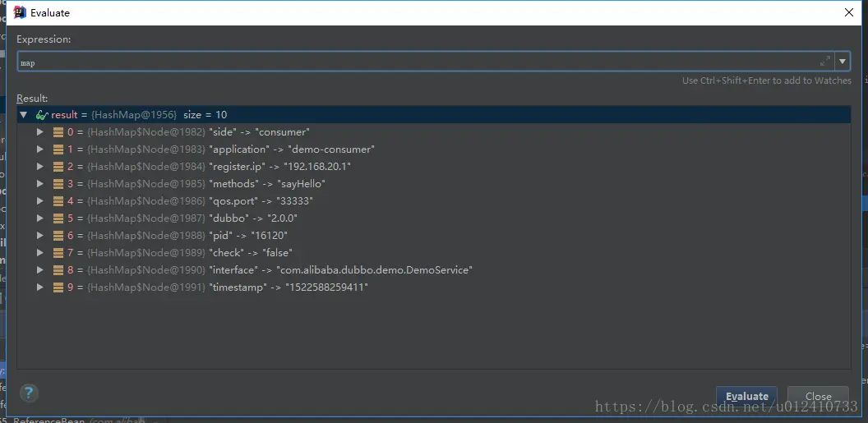868x423 pixels.
Task: Select the "1522588259411" value text
Action: click(326, 287)
